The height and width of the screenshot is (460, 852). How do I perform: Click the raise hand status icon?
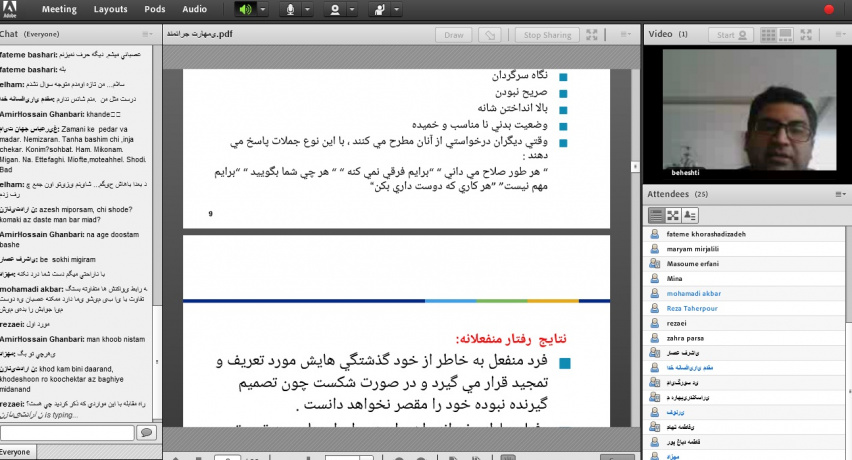[379, 9]
